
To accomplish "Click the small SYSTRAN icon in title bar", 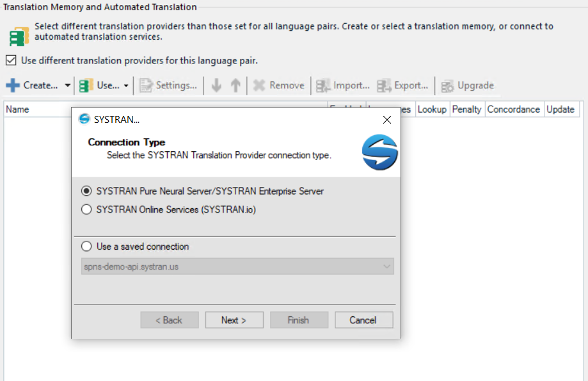I will tap(84, 119).
